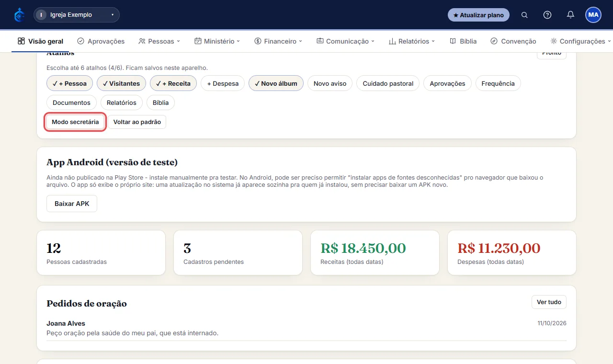Open the MA user avatar
Screen dimensions: 613x364
tap(593, 15)
